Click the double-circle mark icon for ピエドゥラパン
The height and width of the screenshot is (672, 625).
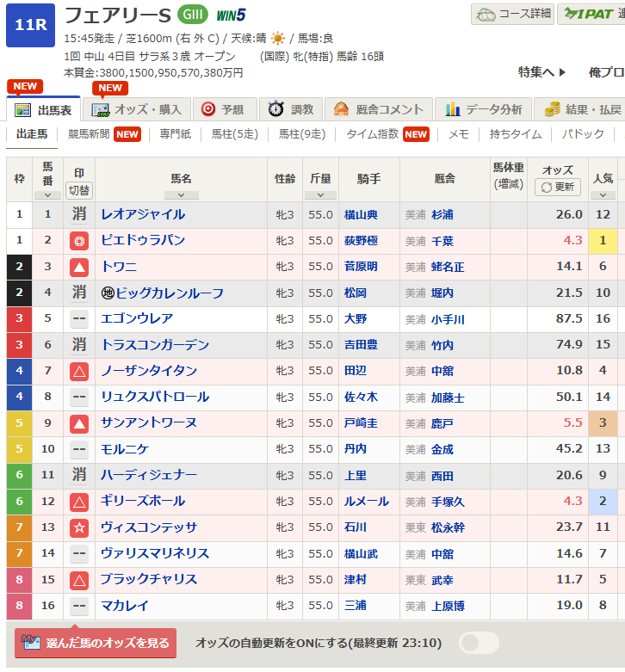pyautogui.click(x=79, y=241)
